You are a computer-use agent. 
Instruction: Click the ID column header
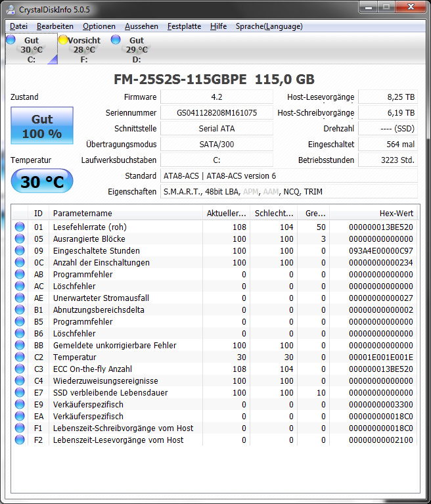coord(38,213)
